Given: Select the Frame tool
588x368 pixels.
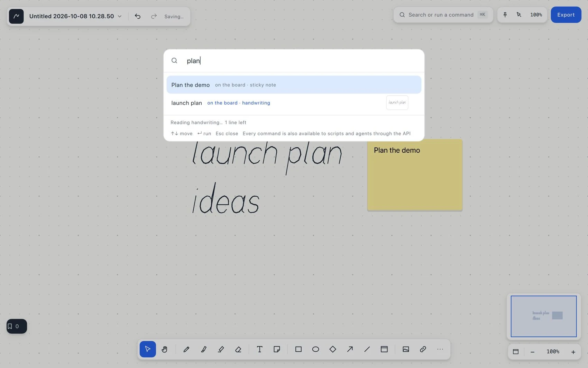Looking at the screenshot, I should click(384, 349).
